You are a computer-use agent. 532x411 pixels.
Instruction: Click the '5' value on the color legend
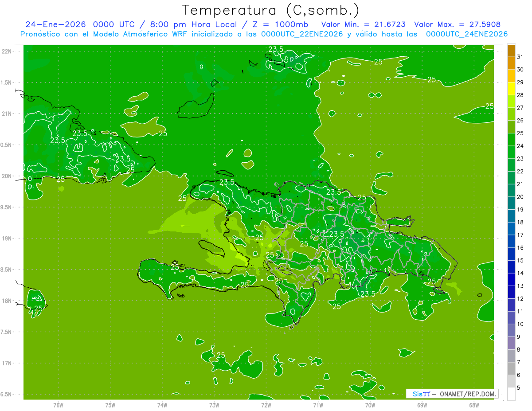519,388
